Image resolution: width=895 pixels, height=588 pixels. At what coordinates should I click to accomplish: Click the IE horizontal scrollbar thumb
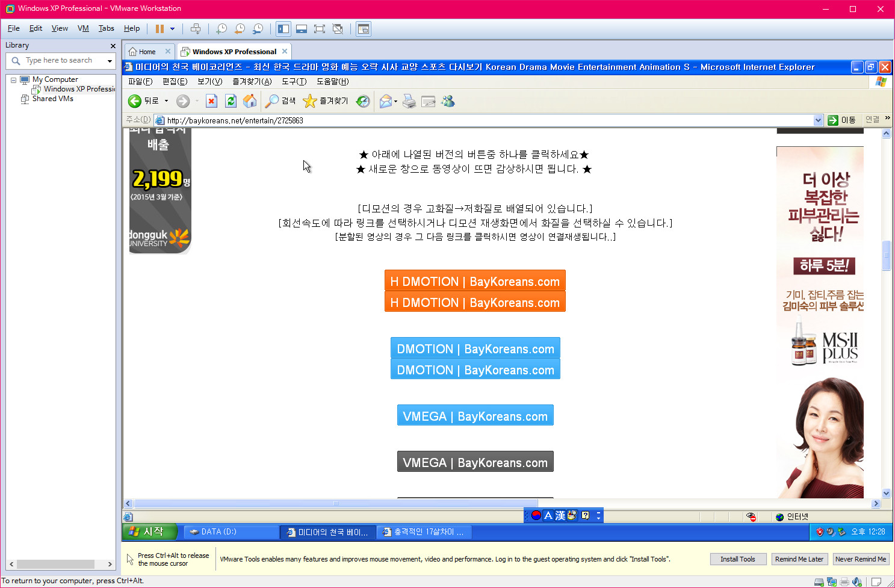point(336,504)
